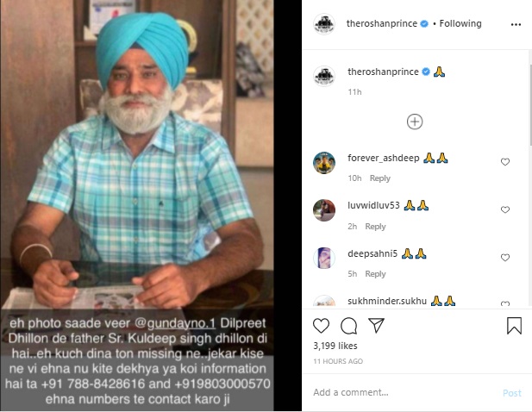Open three-dot more options menu
The image size is (532, 412).
click(516, 24)
